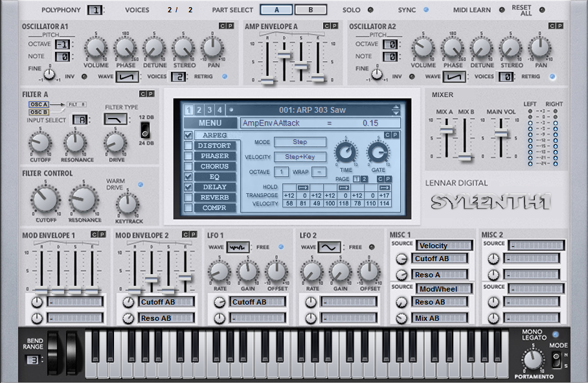Click Mod Envelope 2 Cutoff AB amount knob
588x383 pixels.
[x=128, y=303]
